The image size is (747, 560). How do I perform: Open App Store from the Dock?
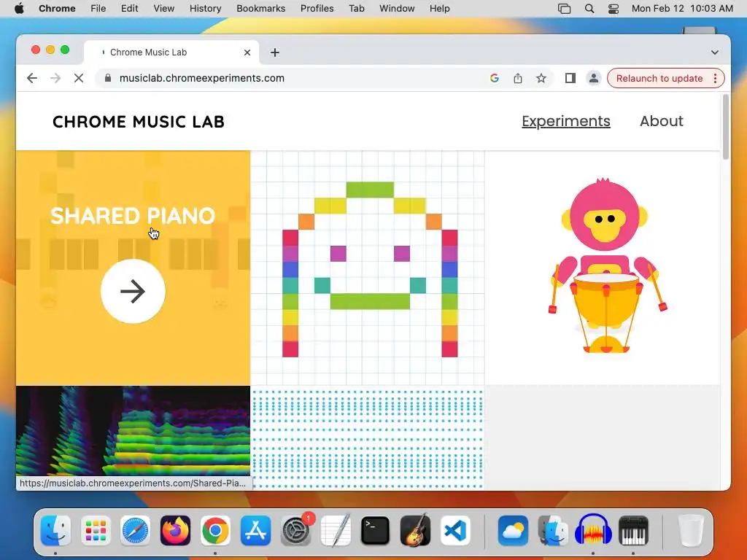click(255, 531)
